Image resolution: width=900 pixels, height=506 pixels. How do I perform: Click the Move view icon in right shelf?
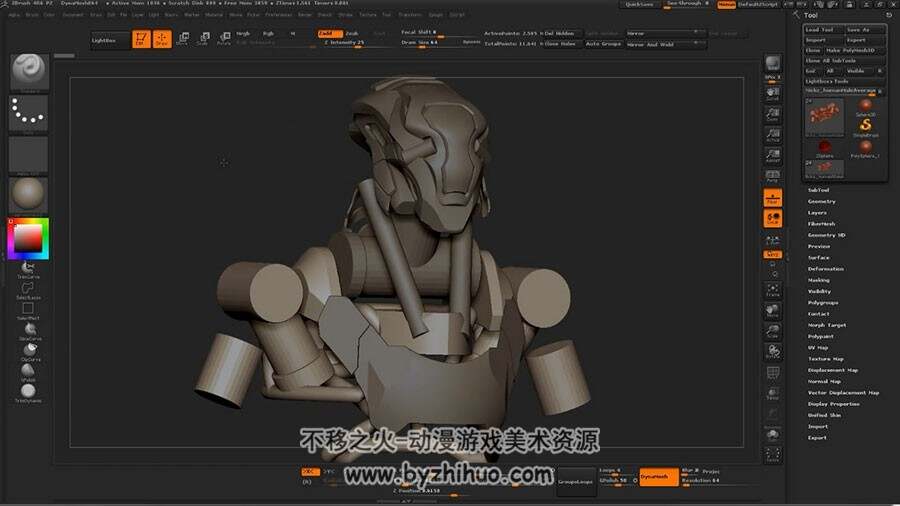click(773, 310)
